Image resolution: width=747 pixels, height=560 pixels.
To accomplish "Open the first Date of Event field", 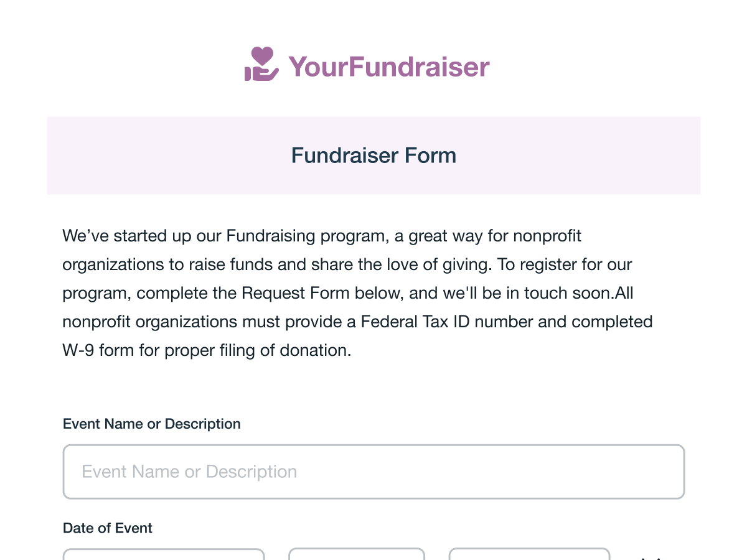I will coord(164,554).
